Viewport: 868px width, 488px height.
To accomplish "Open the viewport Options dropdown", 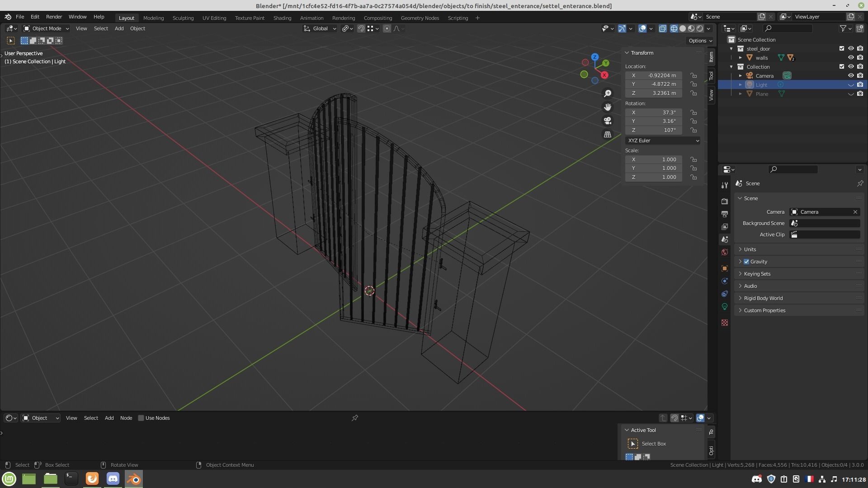I will (x=700, y=41).
